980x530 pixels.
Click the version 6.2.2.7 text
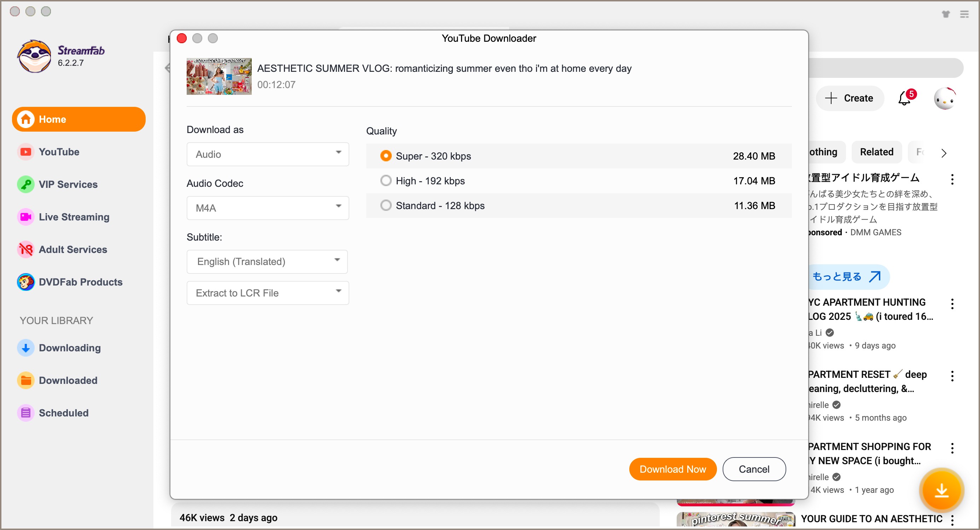click(71, 63)
